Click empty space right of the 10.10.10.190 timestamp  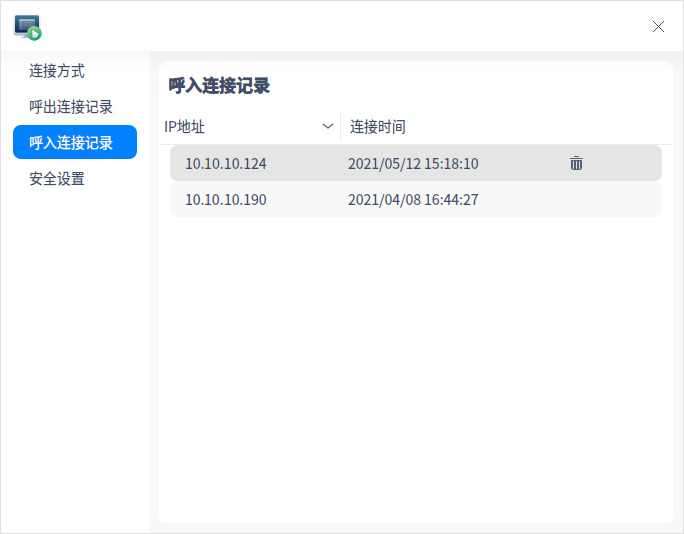[567, 199]
